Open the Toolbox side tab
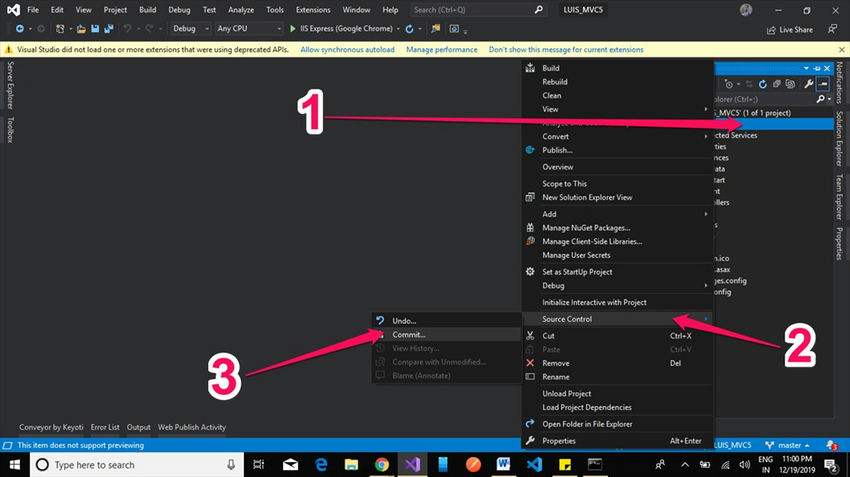Screen dimensions: 850x477 [10, 130]
